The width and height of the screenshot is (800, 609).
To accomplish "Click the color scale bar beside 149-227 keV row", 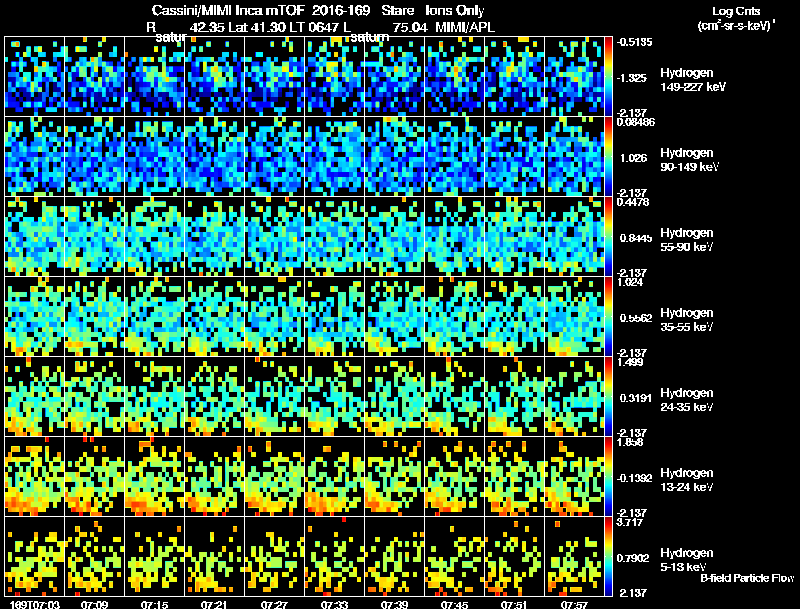I will 608,77.
